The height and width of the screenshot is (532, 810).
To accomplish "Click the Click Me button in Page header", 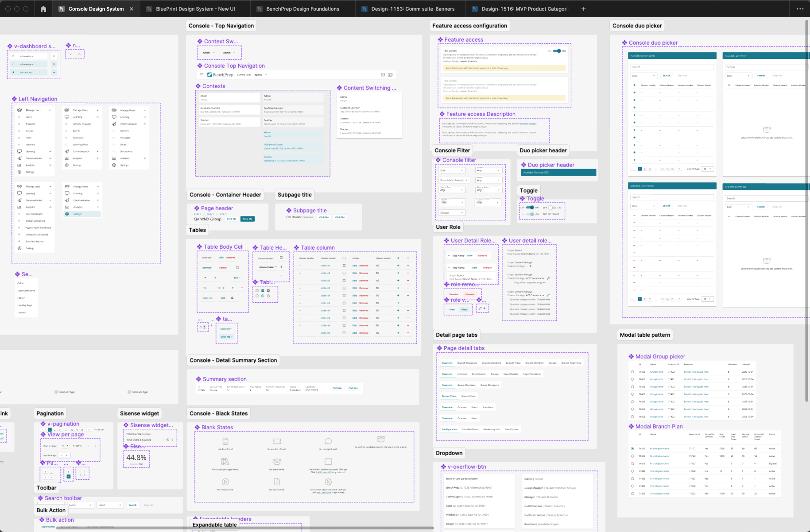I will pyautogui.click(x=231, y=219).
